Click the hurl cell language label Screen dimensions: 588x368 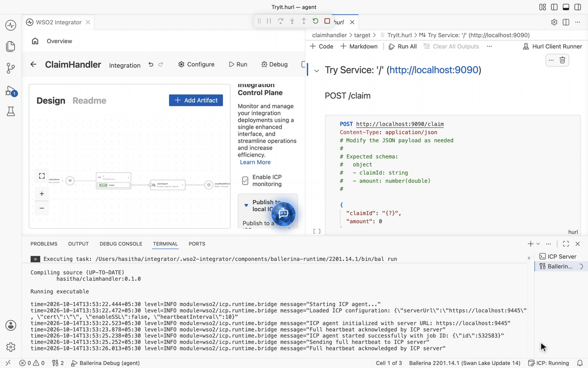click(573, 232)
